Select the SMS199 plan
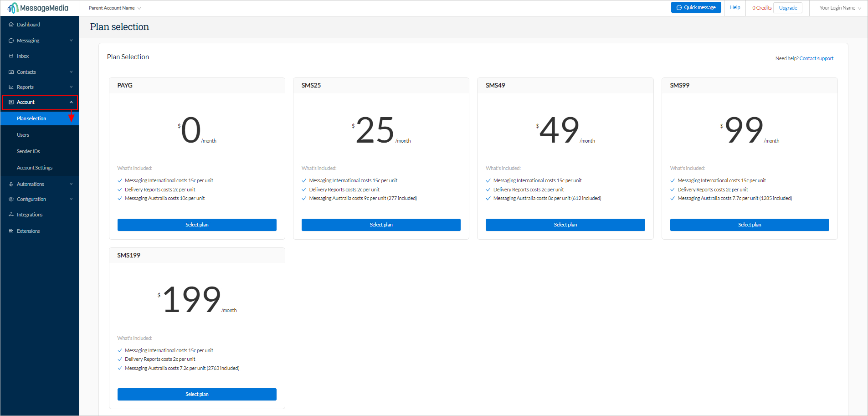Screen dimensions: 868x416 coord(197,394)
